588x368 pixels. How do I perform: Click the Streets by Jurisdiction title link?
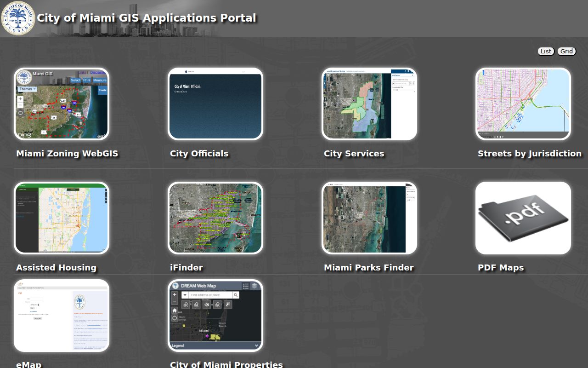(x=530, y=154)
